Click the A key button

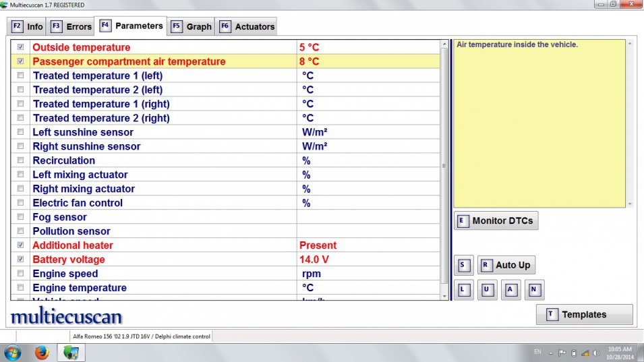pos(510,290)
